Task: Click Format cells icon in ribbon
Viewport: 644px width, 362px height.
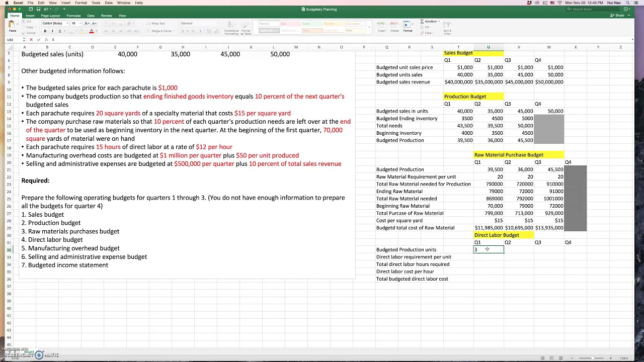Action: click(407, 24)
